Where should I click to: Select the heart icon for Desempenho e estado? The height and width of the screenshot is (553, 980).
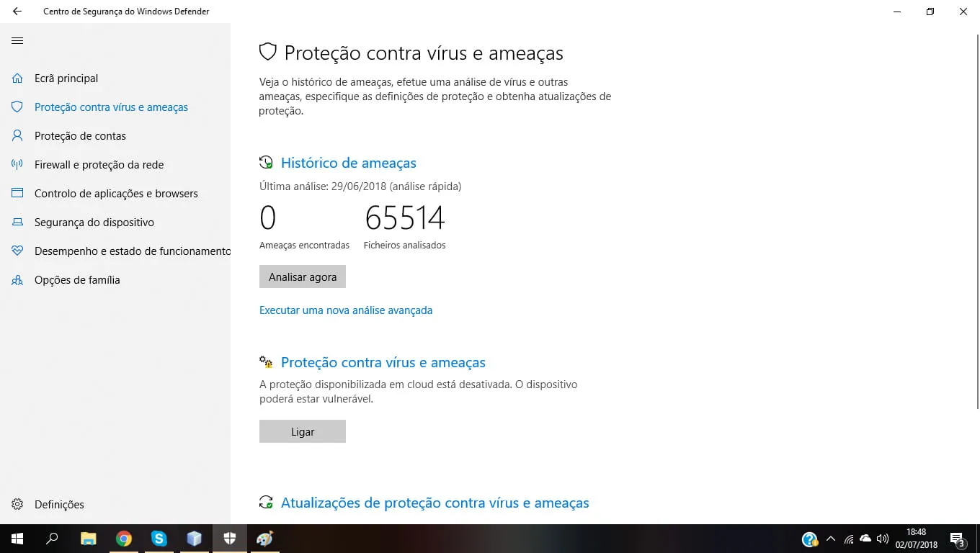pos(17,251)
